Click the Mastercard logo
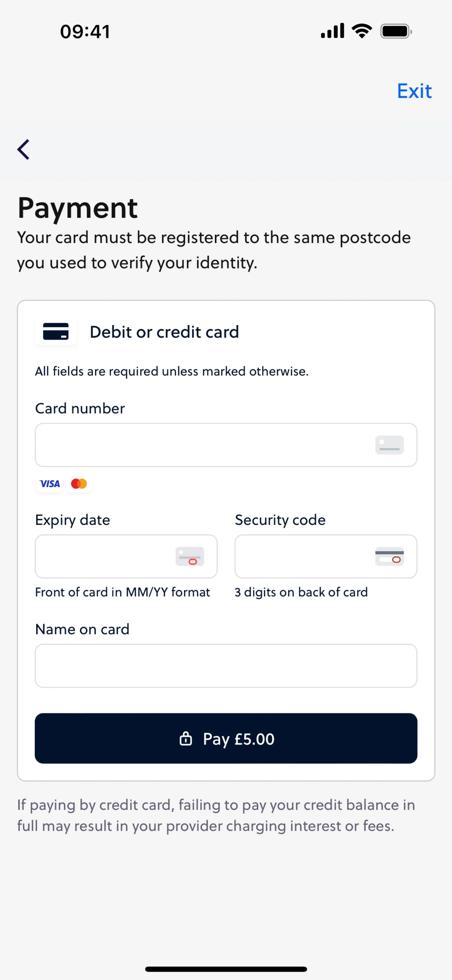The height and width of the screenshot is (980, 452). pyautogui.click(x=79, y=484)
